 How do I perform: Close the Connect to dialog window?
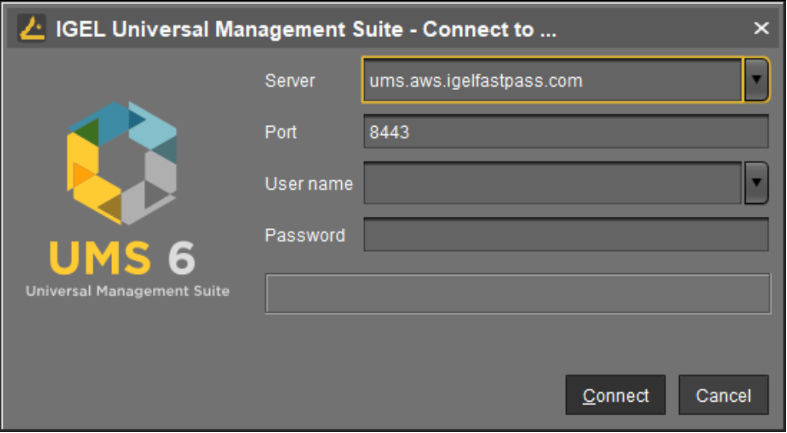(761, 28)
